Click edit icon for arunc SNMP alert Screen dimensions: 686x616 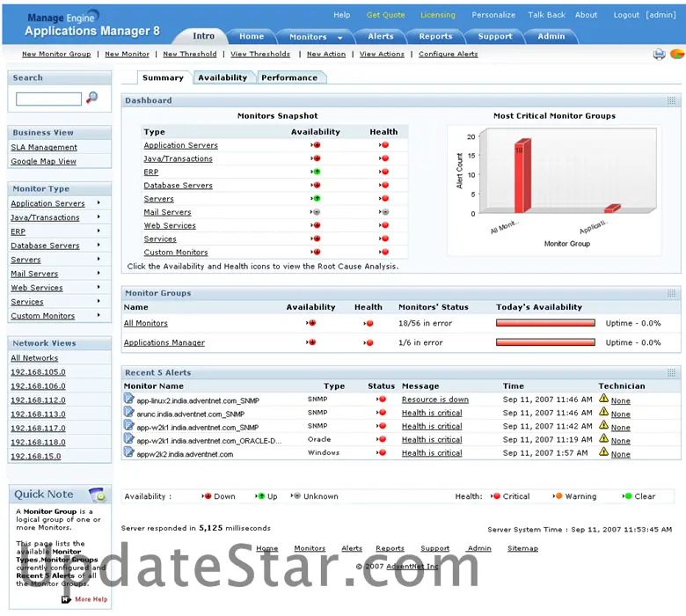tap(128, 412)
